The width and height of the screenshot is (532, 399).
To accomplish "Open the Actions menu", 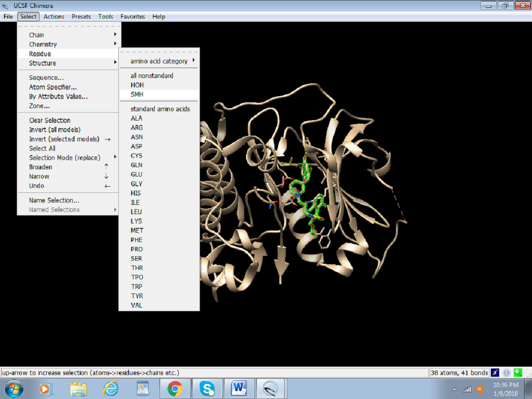I will pyautogui.click(x=54, y=16).
